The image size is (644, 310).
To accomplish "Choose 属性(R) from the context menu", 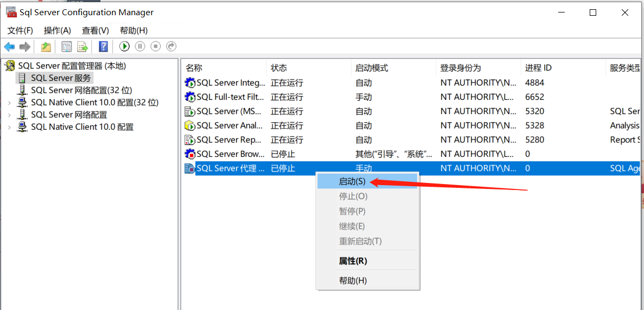I will (353, 261).
